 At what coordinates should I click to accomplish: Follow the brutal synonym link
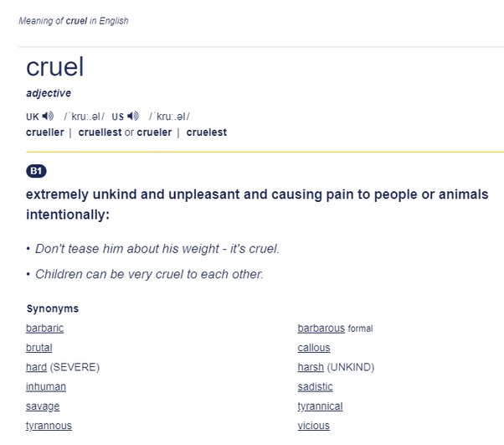coord(39,348)
